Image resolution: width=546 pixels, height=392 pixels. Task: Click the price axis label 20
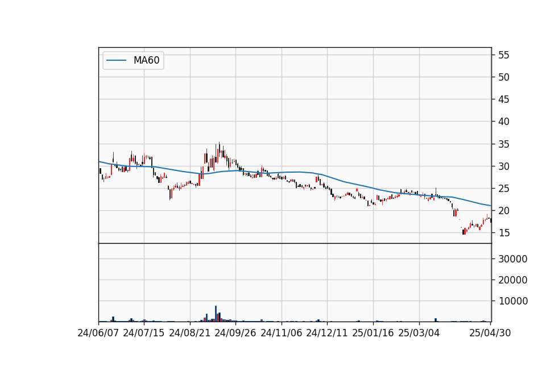[x=504, y=211]
